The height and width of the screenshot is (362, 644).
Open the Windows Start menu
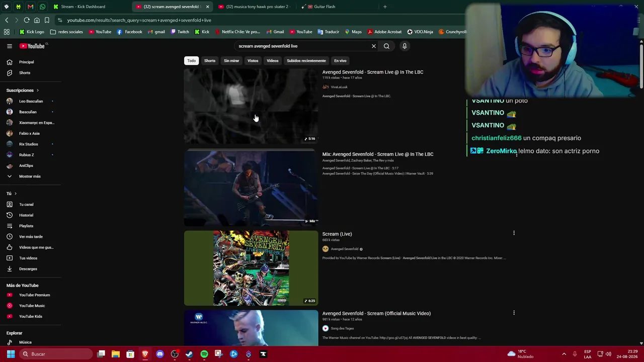[x=11, y=354]
